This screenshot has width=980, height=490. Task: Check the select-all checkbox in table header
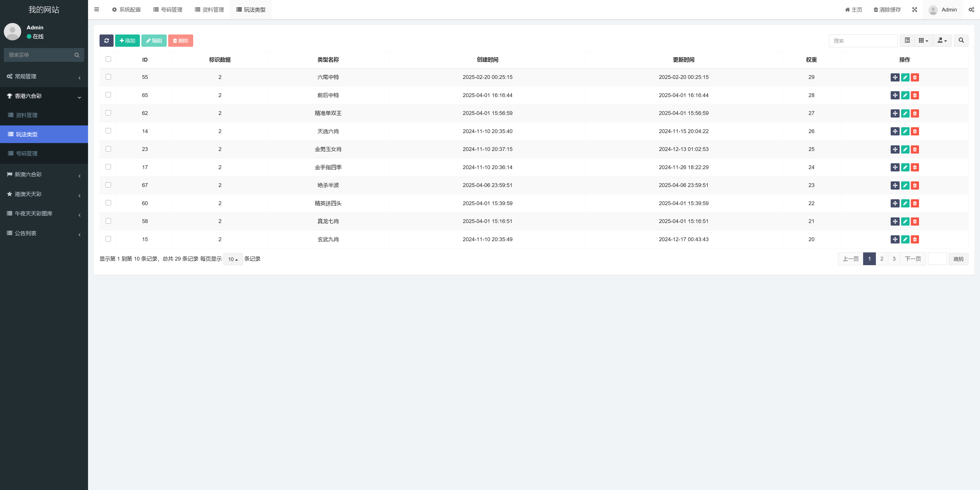[108, 59]
